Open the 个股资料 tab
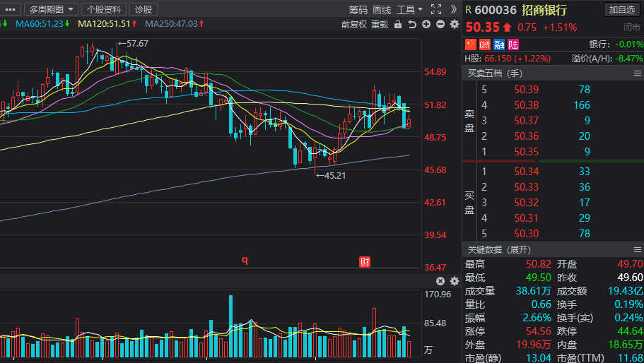Screen dimensions: 644x363 pos(105,9)
